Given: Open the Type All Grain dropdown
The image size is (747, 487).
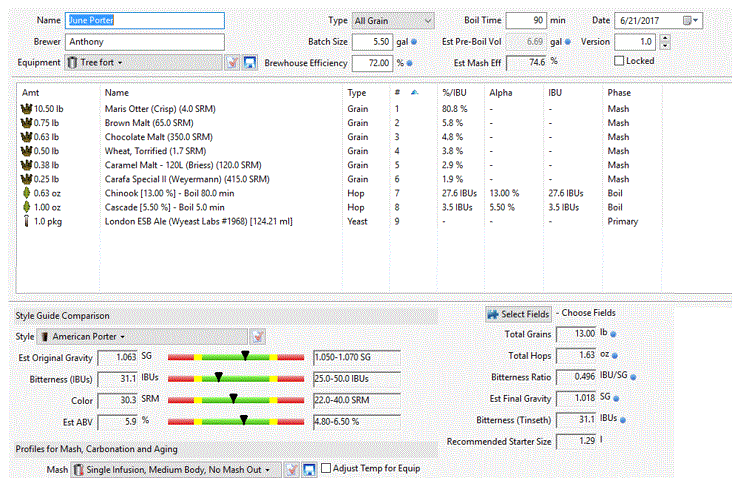Looking at the screenshot, I should pos(393,20).
